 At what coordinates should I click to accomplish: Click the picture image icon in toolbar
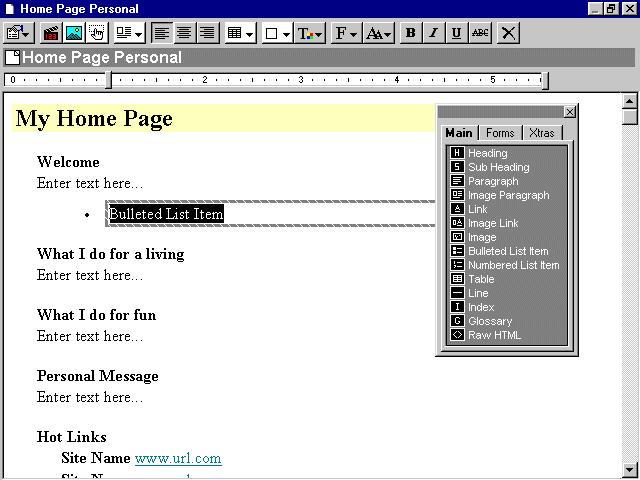click(x=74, y=33)
